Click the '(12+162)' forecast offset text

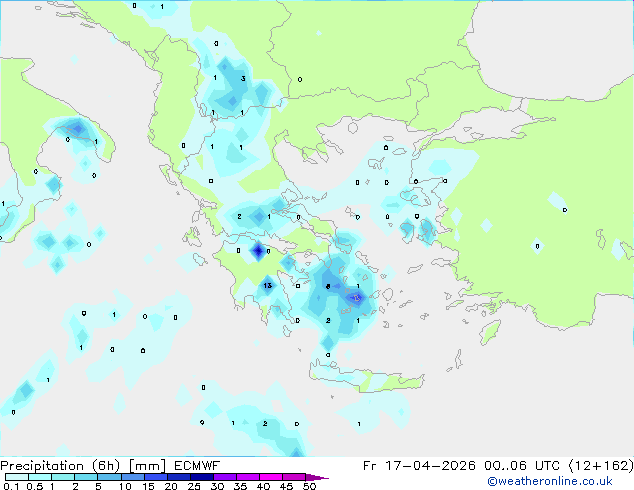(x=601, y=466)
